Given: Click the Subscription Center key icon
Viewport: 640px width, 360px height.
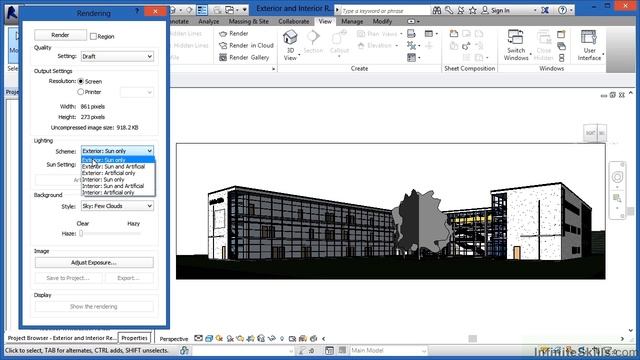Looking at the screenshot, I should pyautogui.click(x=449, y=10).
